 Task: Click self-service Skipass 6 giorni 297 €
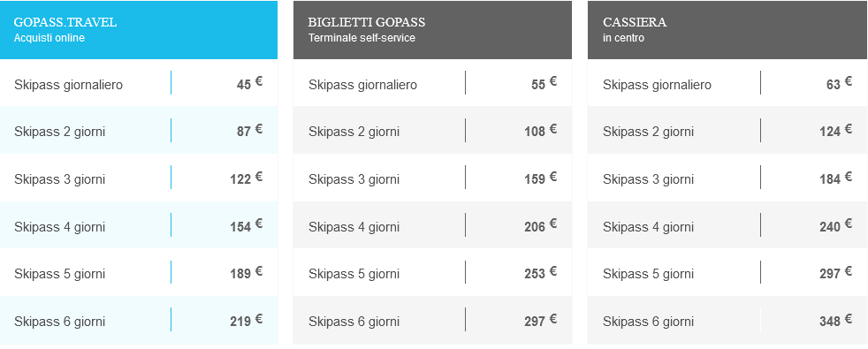432,320
